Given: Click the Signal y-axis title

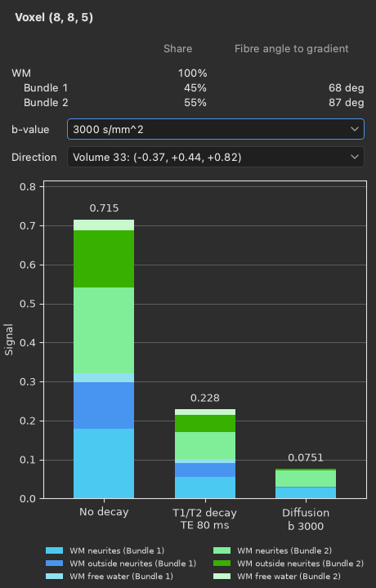Looking at the screenshot, I should click(9, 340).
